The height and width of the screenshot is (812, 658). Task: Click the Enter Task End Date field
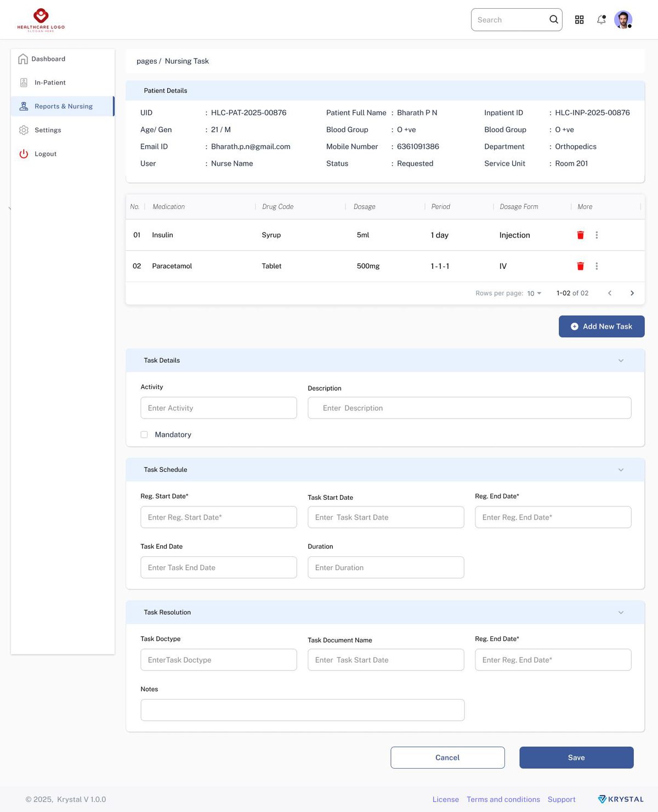coord(219,567)
